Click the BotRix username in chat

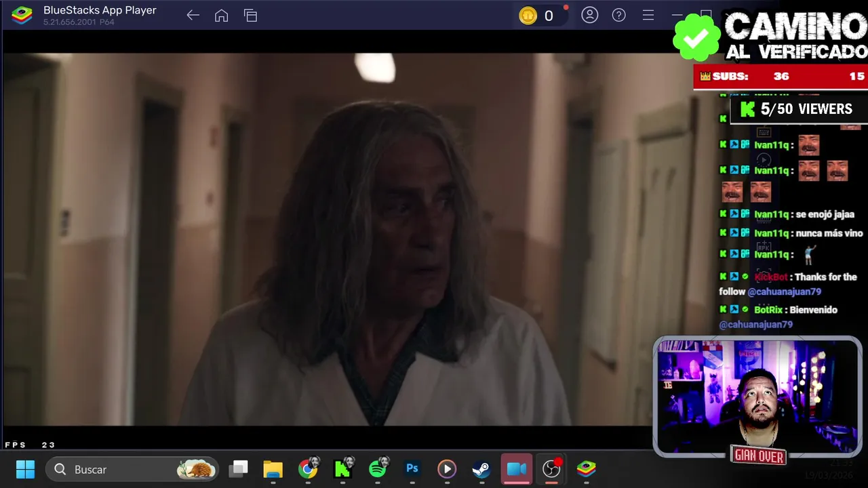[x=768, y=310]
